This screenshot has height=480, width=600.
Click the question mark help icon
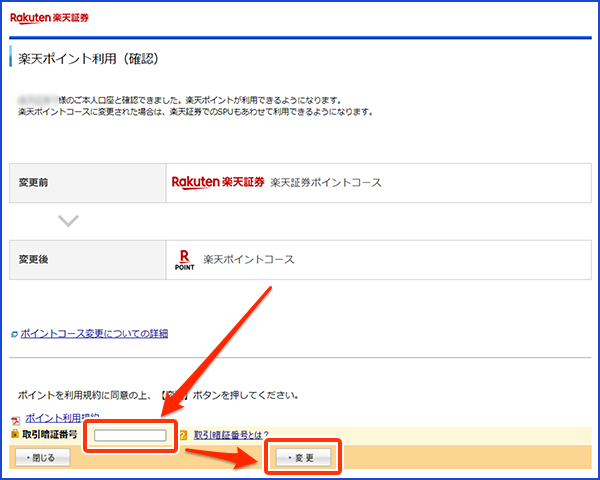pyautogui.click(x=183, y=435)
